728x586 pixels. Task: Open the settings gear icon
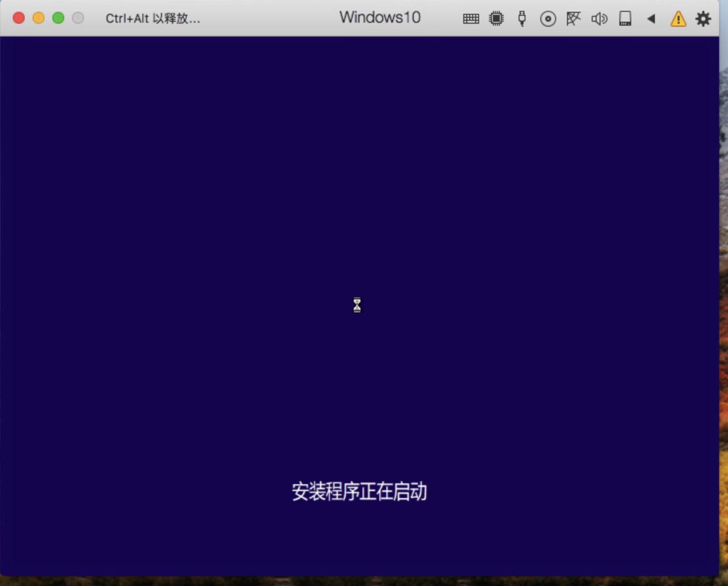704,19
